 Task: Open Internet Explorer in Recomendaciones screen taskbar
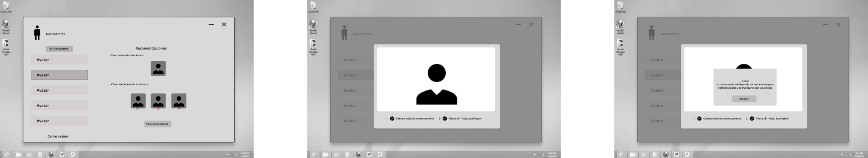pos(7,155)
